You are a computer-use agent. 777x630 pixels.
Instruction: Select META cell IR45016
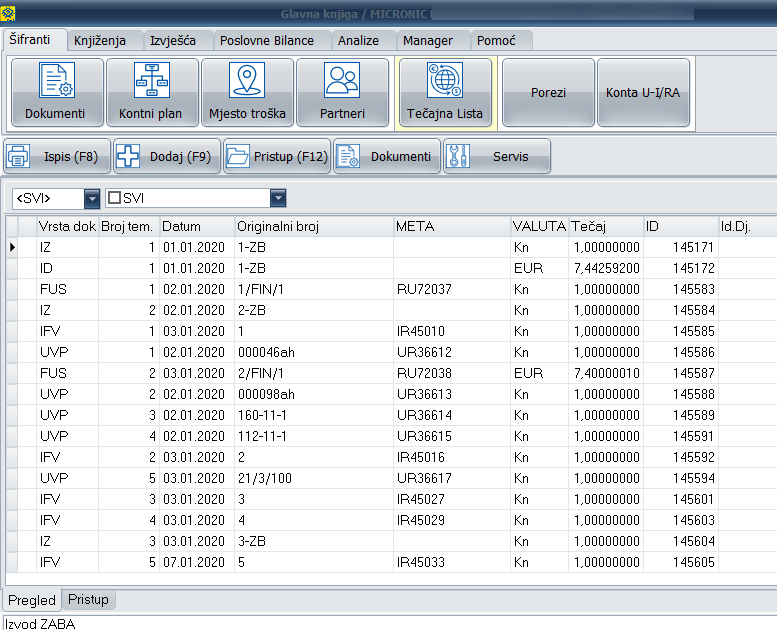click(x=452, y=457)
